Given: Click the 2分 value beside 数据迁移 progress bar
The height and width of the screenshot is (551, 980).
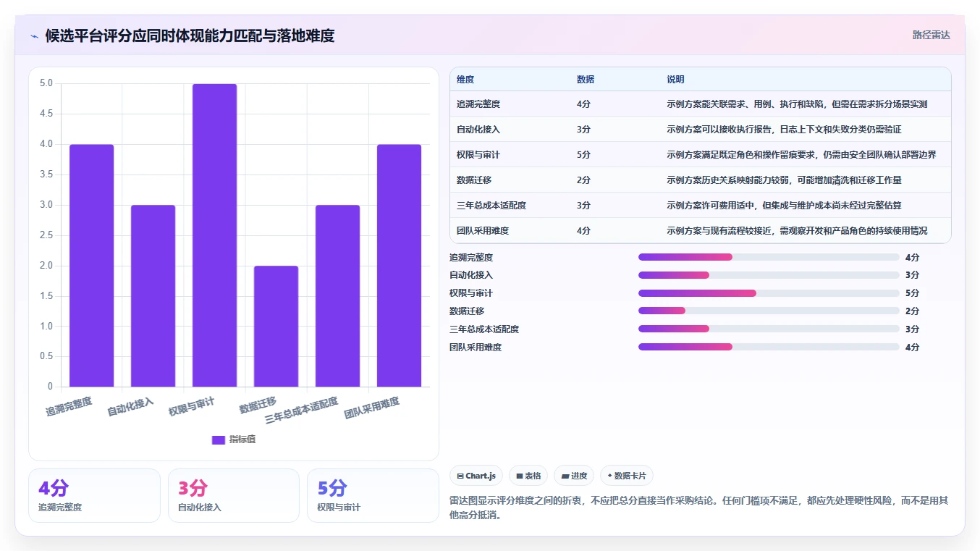Looking at the screenshot, I should [x=912, y=311].
